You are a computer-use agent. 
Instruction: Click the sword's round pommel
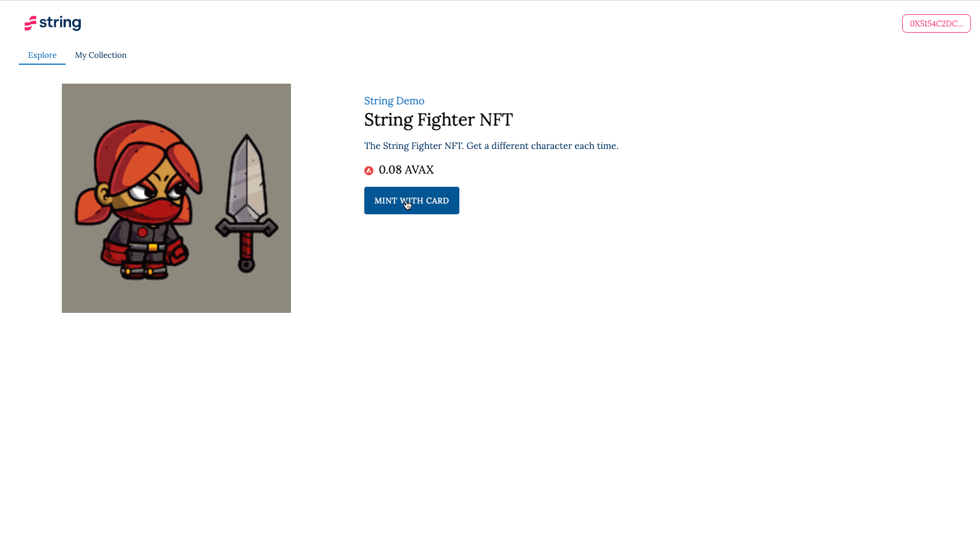pyautogui.click(x=246, y=265)
